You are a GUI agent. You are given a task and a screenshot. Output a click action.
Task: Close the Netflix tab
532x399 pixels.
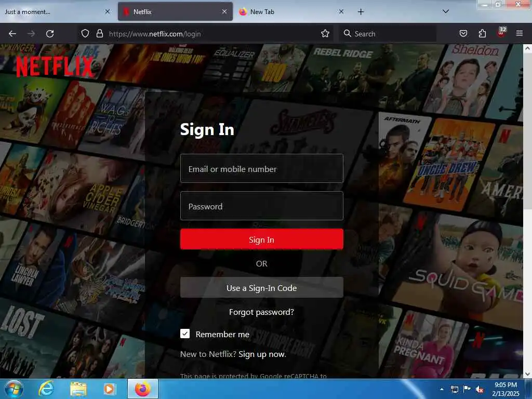coord(224,11)
